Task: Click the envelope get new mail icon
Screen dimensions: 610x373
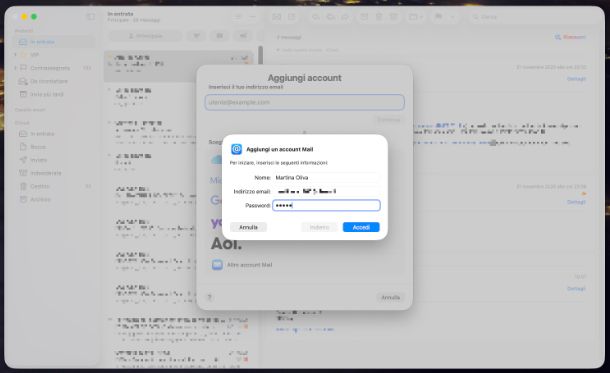Action: 277,17
